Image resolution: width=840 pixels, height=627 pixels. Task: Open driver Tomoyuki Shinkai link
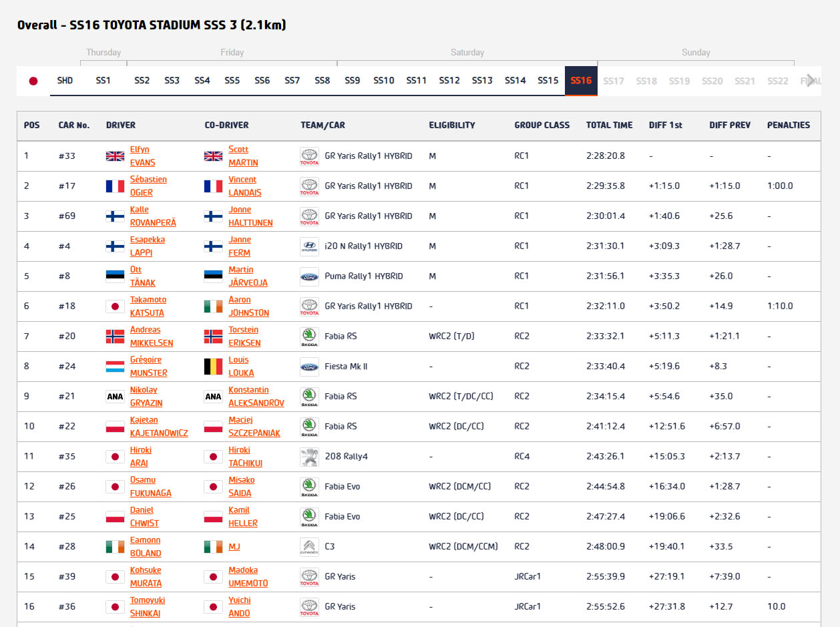[x=147, y=607]
